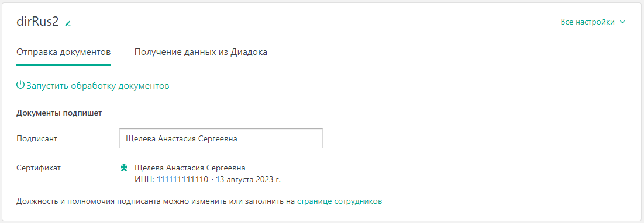
Task: Focus the Подписант input field
Action: click(221, 138)
